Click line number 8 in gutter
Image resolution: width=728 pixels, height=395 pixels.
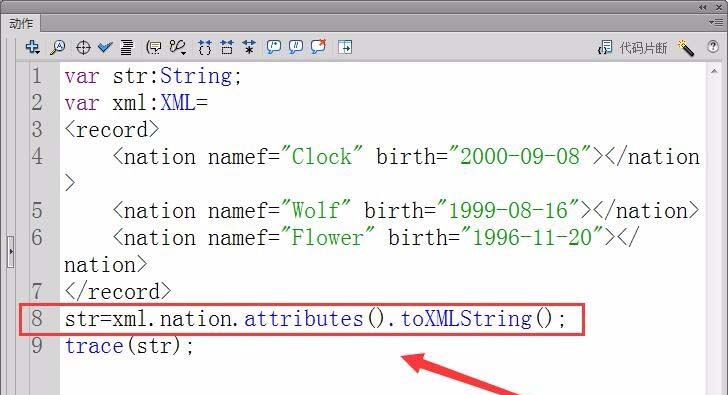coord(37,318)
